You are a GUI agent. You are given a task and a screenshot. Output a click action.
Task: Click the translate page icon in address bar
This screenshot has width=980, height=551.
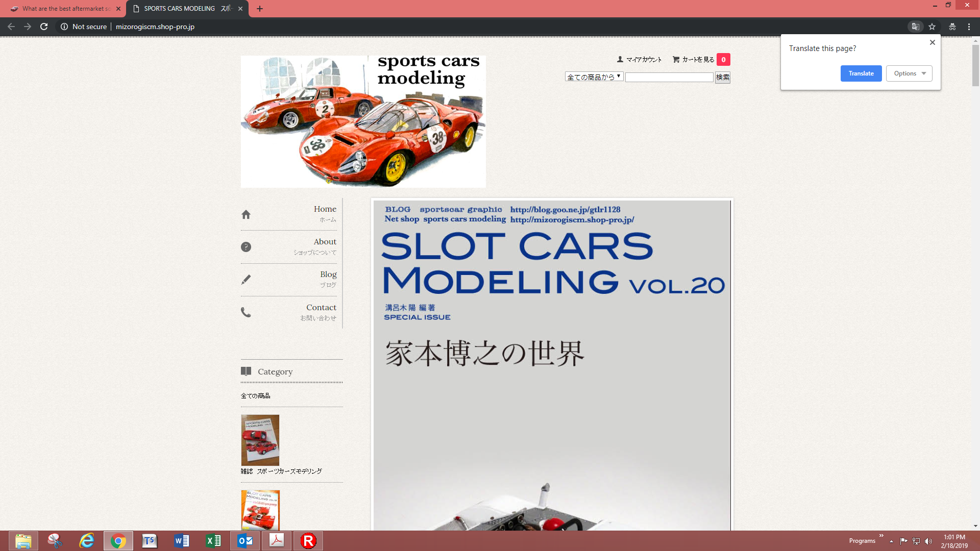pyautogui.click(x=915, y=27)
